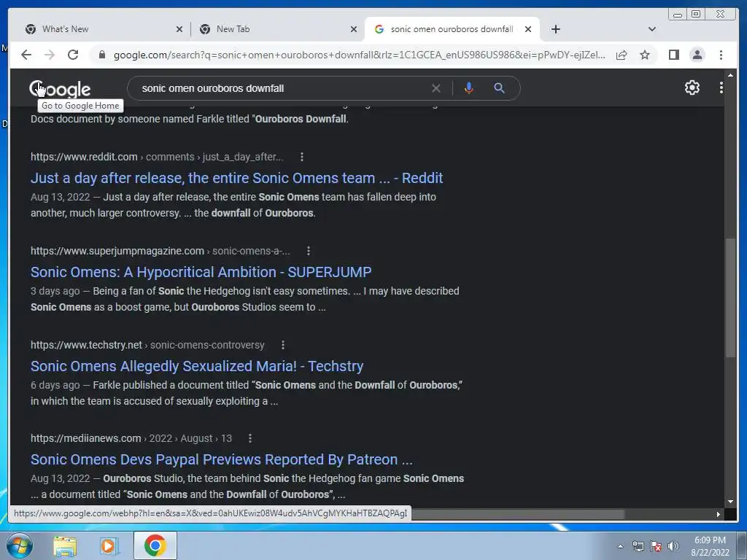Close the New Tab tab
The image size is (747, 560).
coord(354,29)
